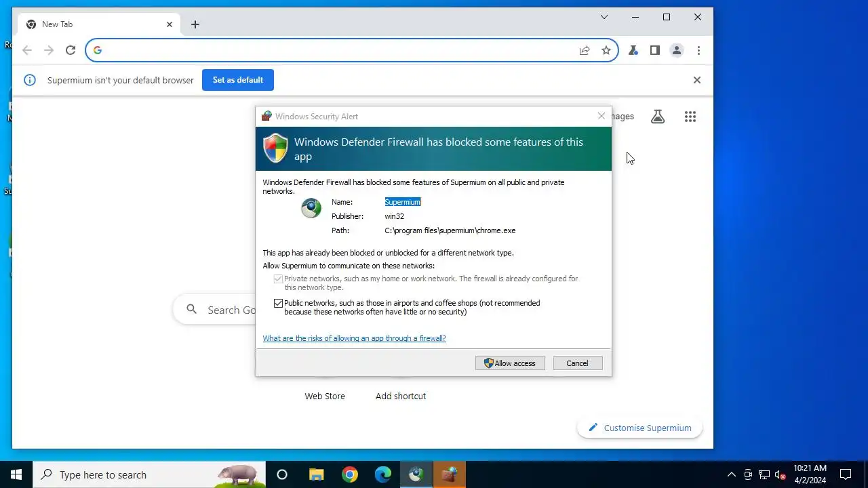Select the New Tab tab

[x=100, y=24]
